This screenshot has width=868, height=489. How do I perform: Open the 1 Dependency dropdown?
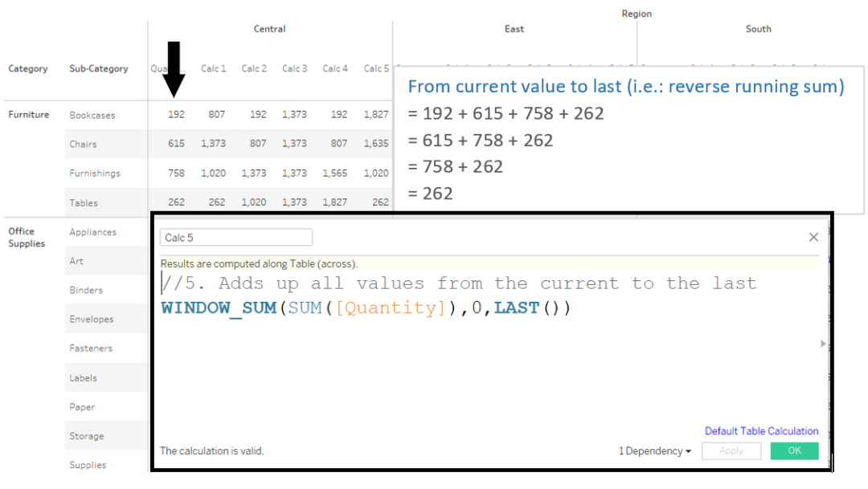655,450
